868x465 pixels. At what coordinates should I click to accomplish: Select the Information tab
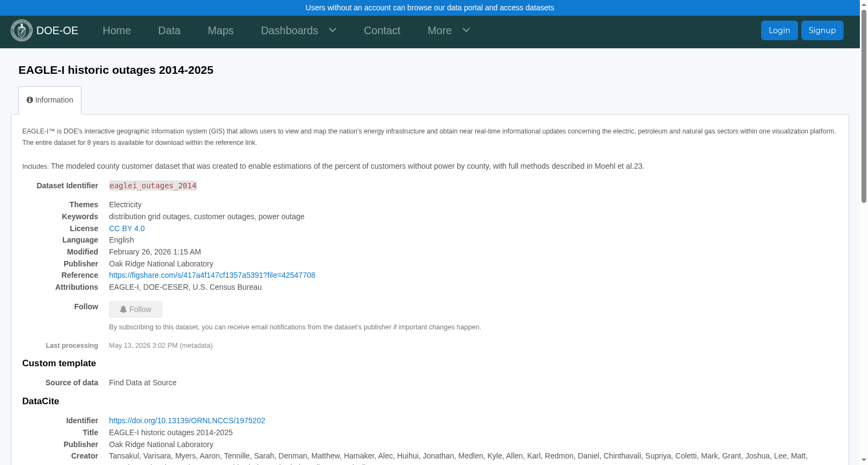pyautogui.click(x=50, y=100)
